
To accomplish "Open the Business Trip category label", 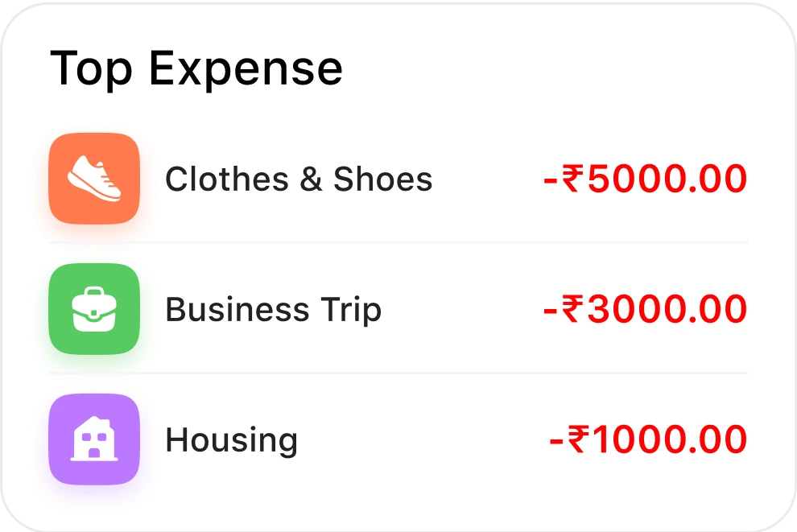I will click(274, 309).
